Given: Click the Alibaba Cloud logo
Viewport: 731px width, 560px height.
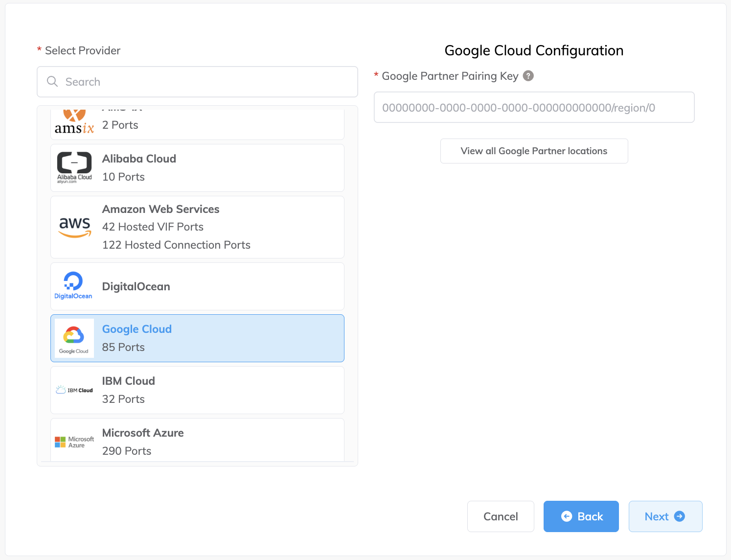Looking at the screenshot, I should [x=74, y=168].
